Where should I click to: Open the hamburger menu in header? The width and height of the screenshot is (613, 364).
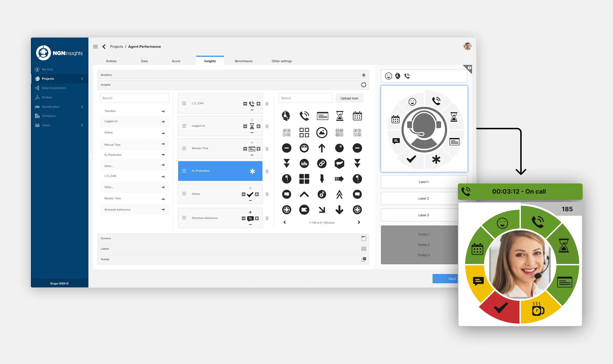[x=95, y=47]
